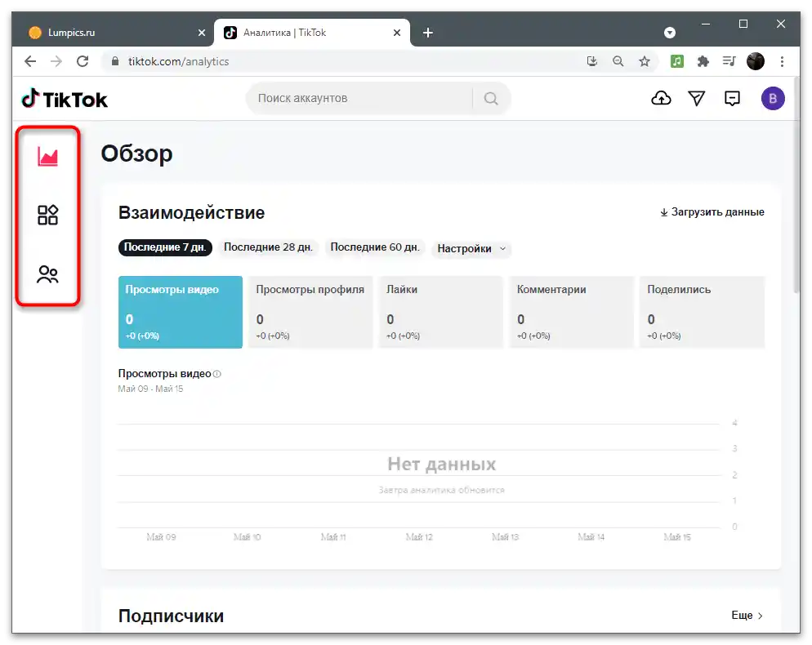Click the TikTok logo
812x645 pixels.
[65, 98]
